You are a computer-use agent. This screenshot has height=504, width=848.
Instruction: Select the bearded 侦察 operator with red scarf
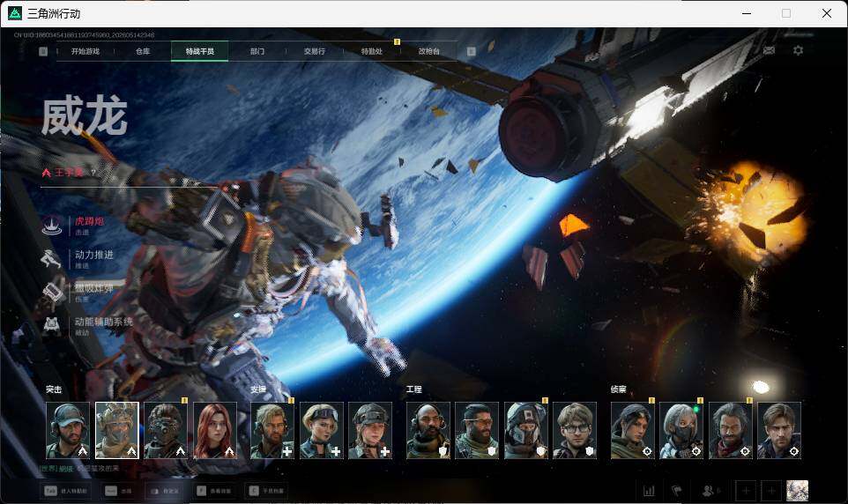731,431
